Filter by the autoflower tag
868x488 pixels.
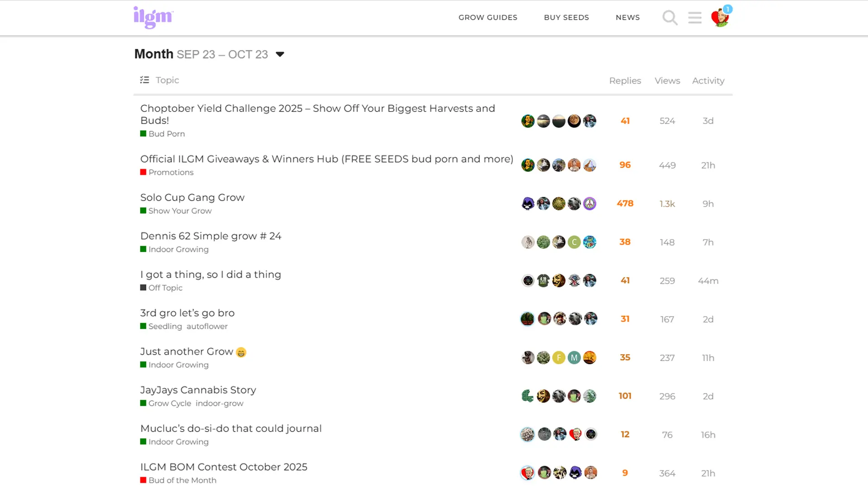point(207,326)
